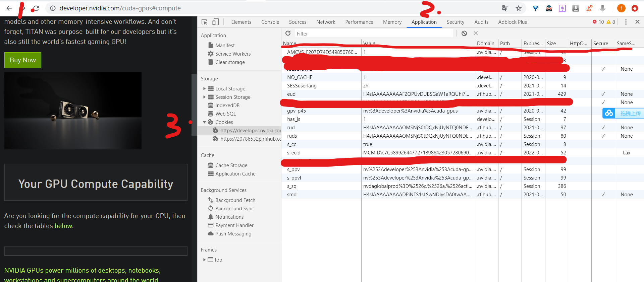
Task: Select Web SQL storage item
Action: pos(225,114)
